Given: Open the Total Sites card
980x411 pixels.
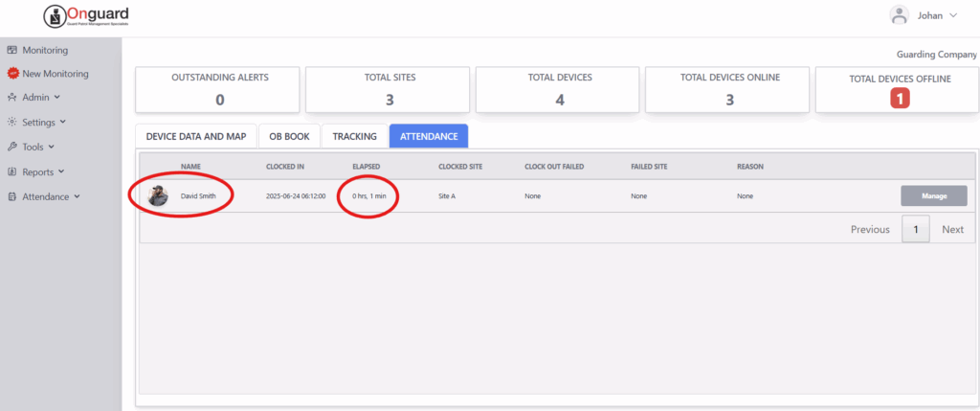Looking at the screenshot, I should (x=388, y=89).
